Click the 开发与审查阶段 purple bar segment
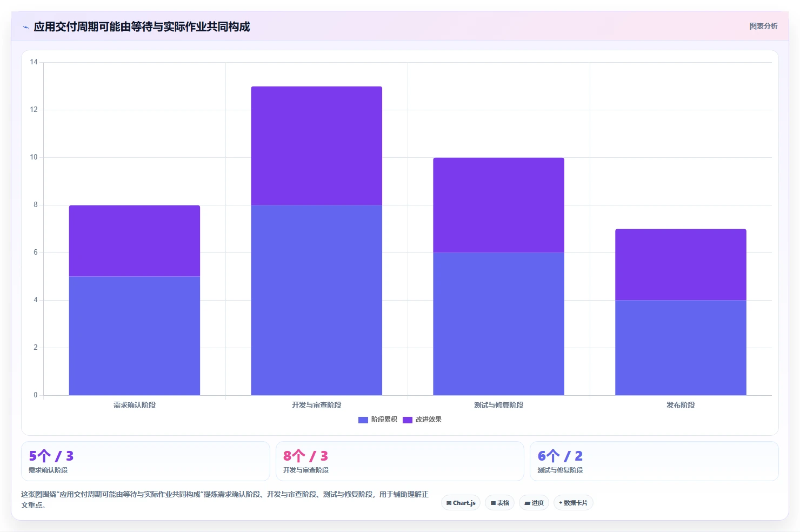The height and width of the screenshot is (532, 800). (x=317, y=145)
